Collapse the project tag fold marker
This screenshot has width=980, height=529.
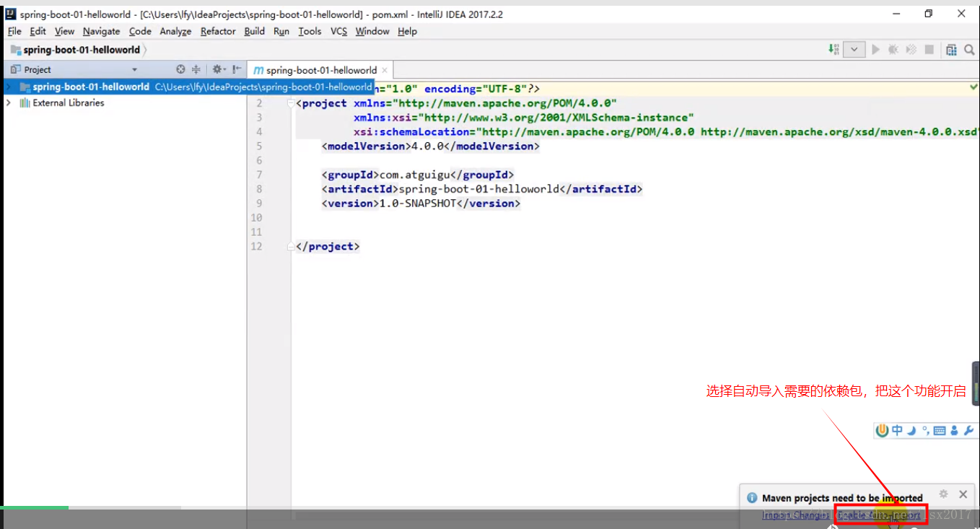(x=291, y=103)
